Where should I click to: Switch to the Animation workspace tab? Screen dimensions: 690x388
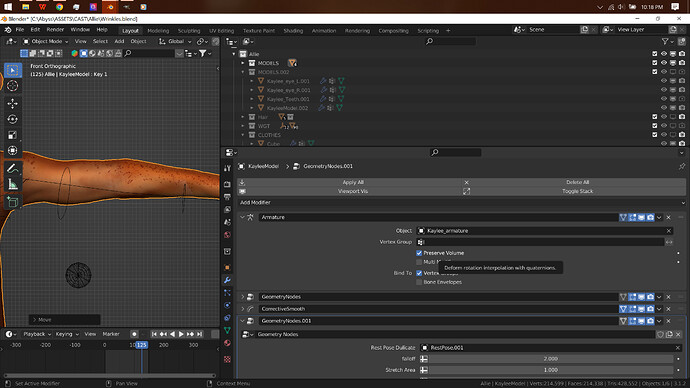click(x=323, y=31)
